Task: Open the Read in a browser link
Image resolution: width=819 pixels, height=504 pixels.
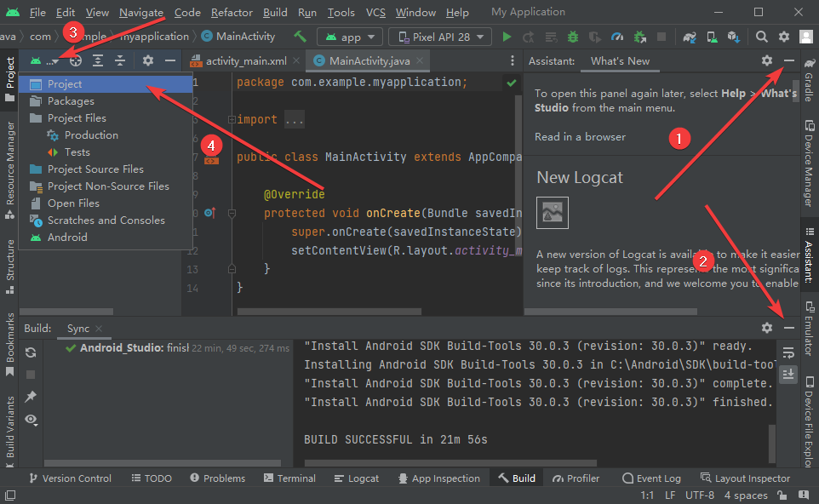Action: coord(580,137)
